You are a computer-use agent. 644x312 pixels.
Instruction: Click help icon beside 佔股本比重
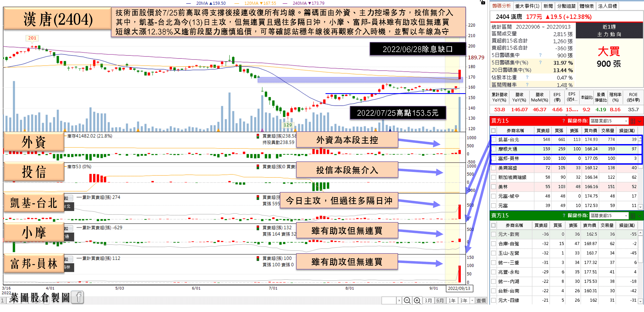[527, 77]
